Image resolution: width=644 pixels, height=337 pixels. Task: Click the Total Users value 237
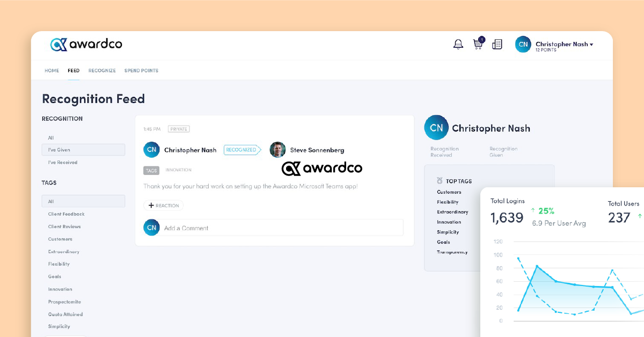[619, 217]
